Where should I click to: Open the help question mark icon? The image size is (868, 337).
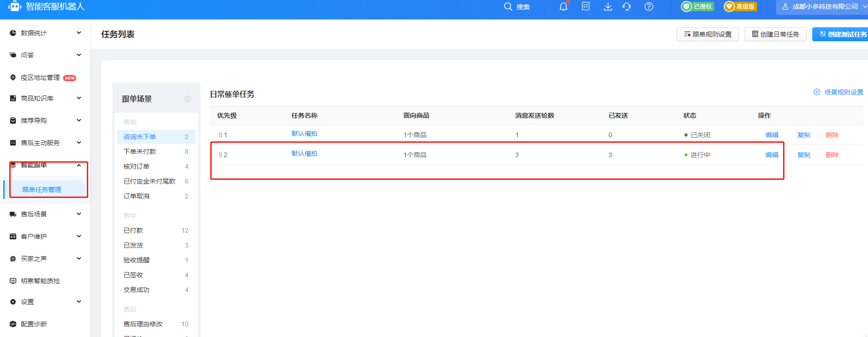point(649,6)
